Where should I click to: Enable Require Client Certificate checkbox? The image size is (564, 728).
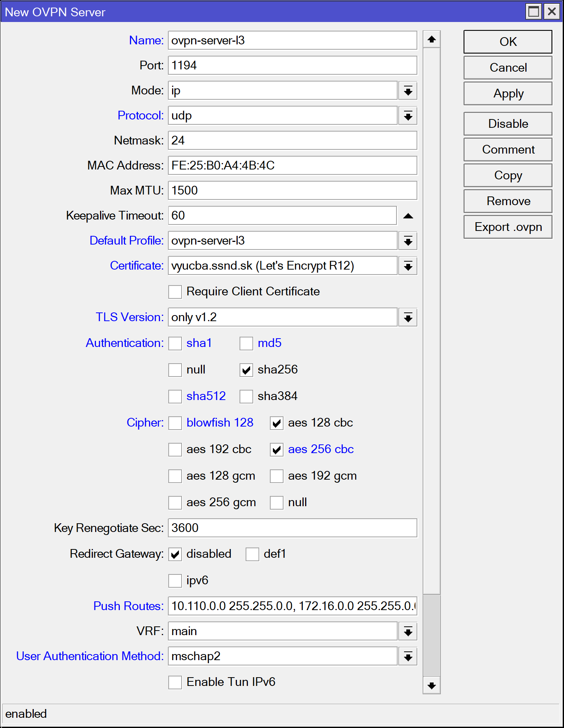(x=175, y=292)
